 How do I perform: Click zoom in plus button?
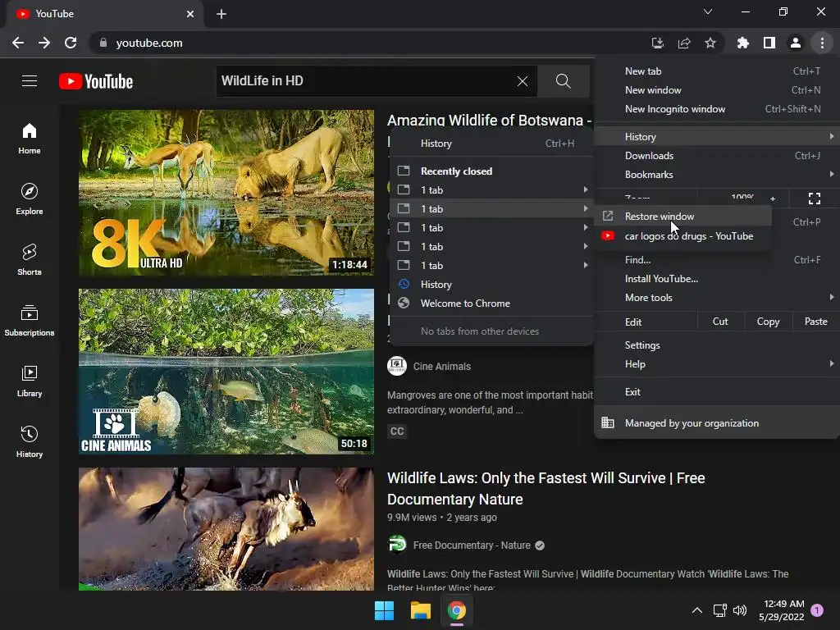(773, 199)
